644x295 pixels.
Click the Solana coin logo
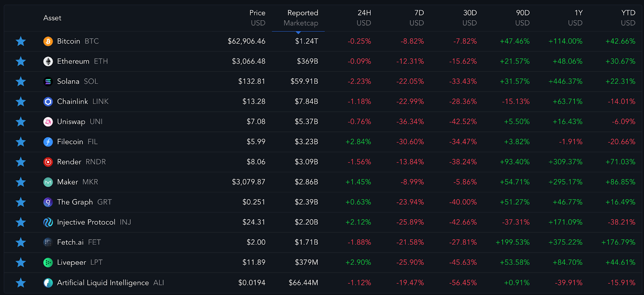[x=48, y=81]
